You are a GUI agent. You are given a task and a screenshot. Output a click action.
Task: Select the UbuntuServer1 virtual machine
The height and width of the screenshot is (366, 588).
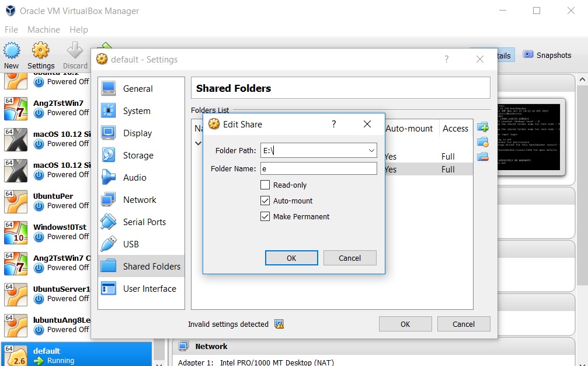(46, 294)
